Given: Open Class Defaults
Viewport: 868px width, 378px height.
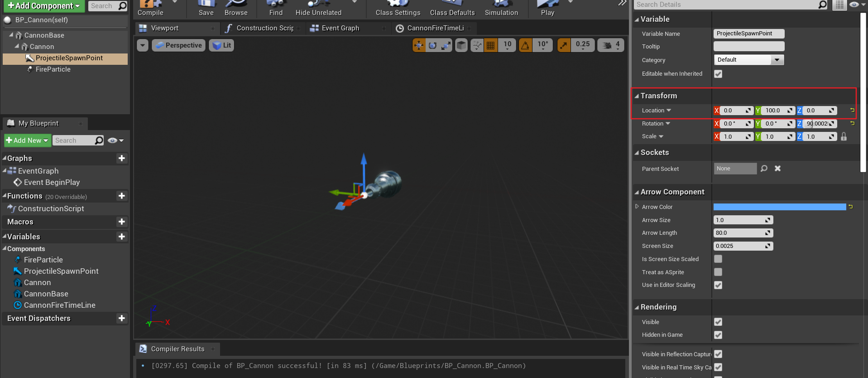Looking at the screenshot, I should pos(452,8).
